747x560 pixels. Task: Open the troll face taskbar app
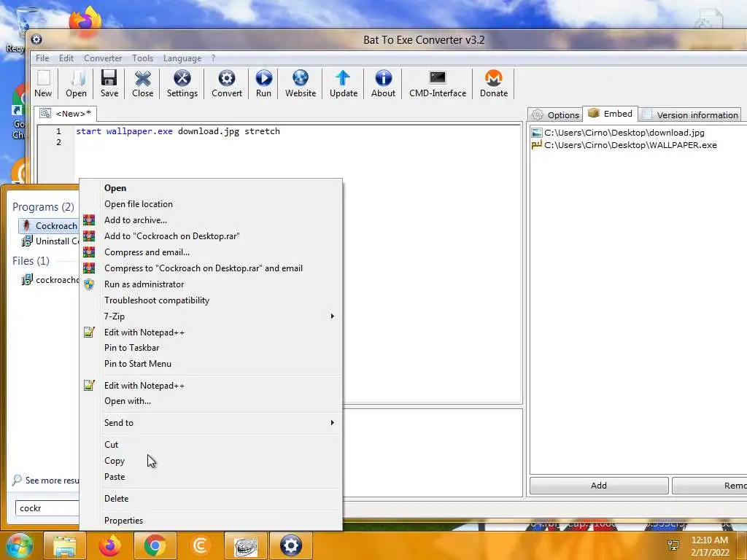[x=245, y=545]
